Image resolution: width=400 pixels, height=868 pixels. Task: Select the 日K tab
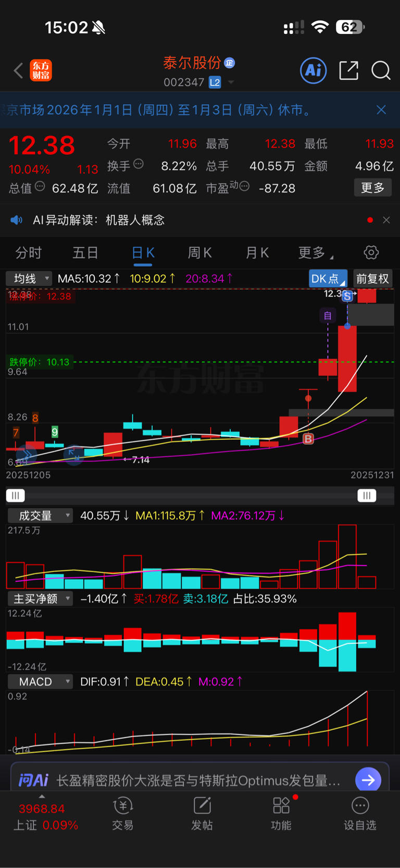143,253
